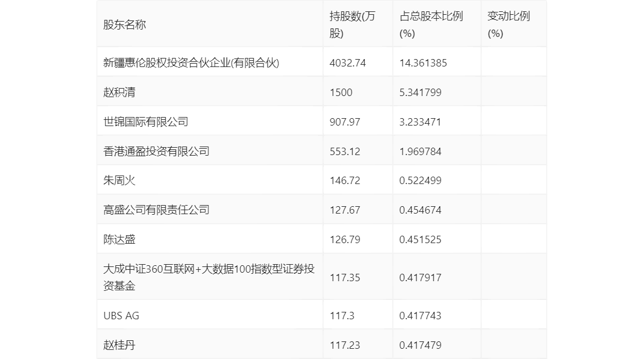Click the 变动比例(%) column header
The height and width of the screenshot is (359, 644).
point(508,24)
